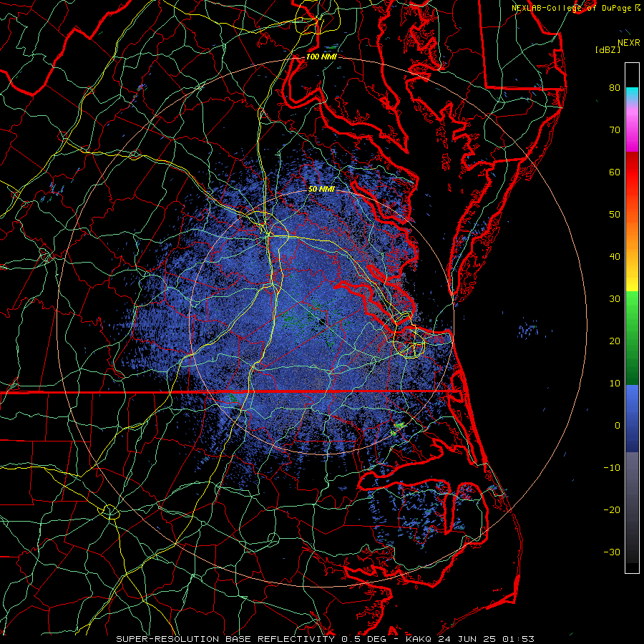Click the yellow-green echo southeast of radar
Viewport: 644px width, 644px height.
397,429
